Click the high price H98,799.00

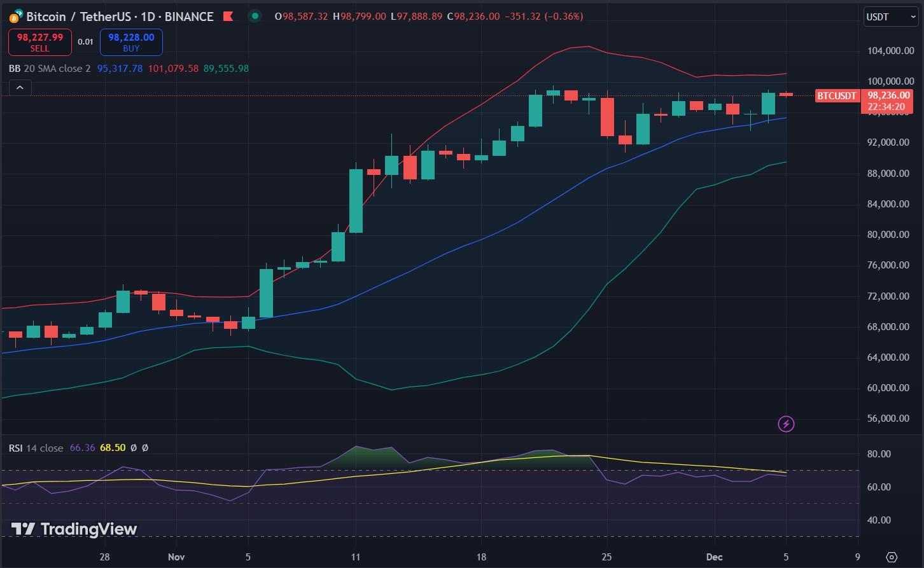[359, 17]
